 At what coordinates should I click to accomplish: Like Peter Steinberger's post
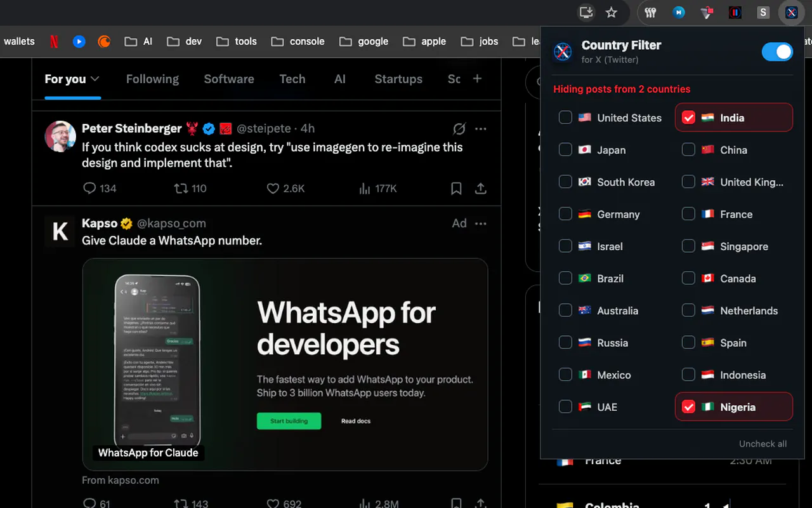tap(285, 189)
